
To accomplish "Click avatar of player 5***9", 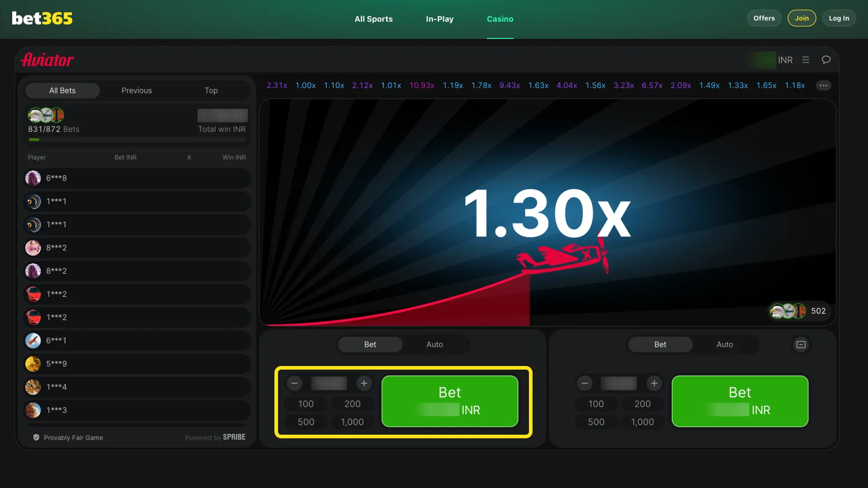I will (x=33, y=364).
